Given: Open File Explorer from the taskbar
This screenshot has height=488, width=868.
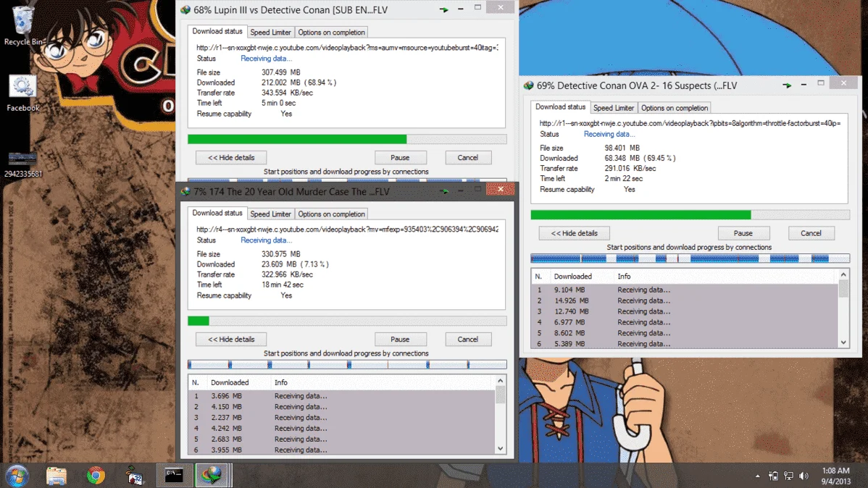Looking at the screenshot, I should (57, 476).
